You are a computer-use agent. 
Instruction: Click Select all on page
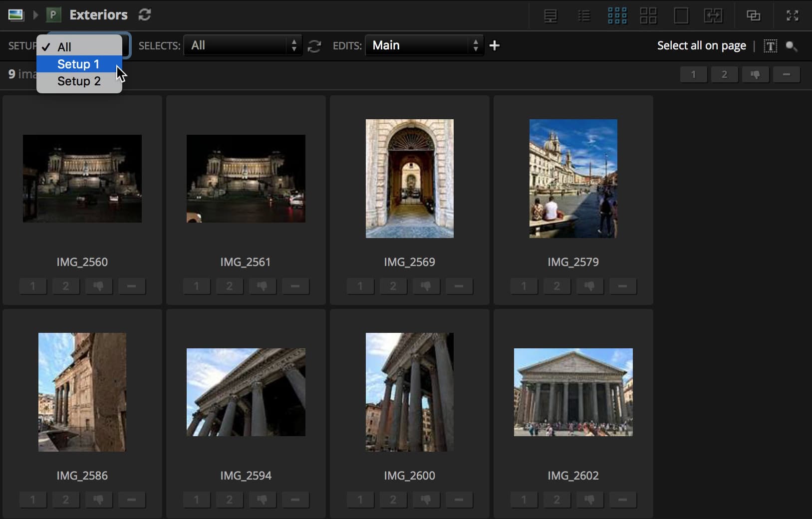(701, 45)
